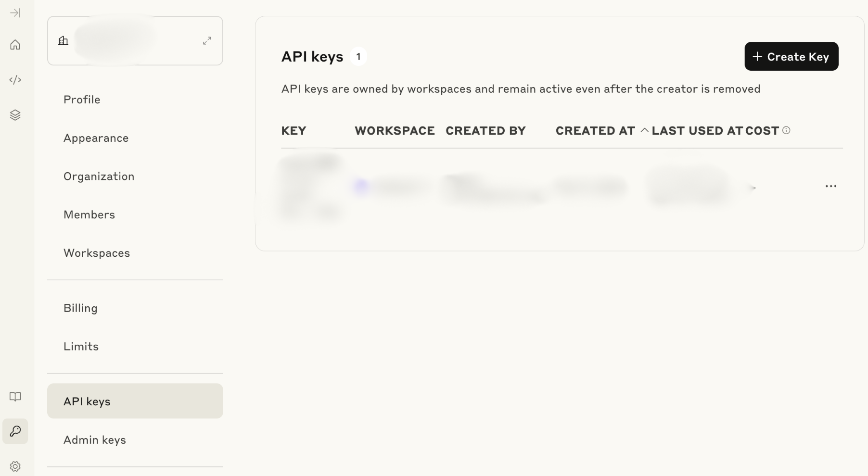Open Organization settings

coord(99,176)
